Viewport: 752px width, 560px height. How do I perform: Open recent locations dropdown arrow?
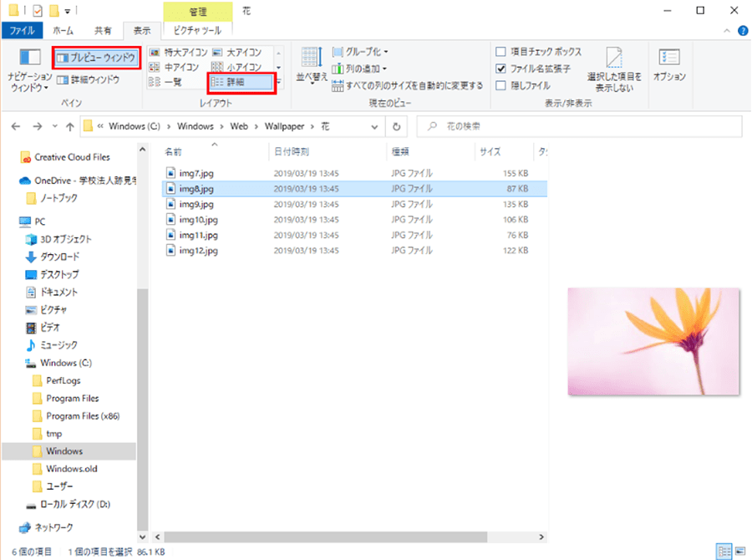[54, 126]
